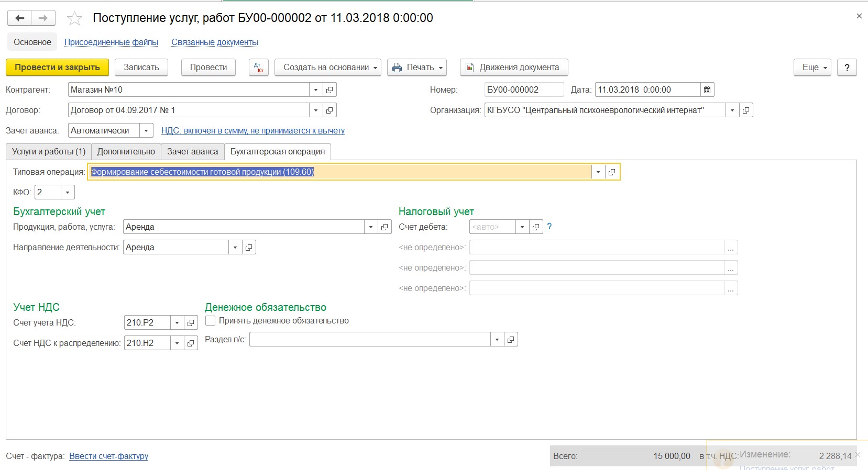The height and width of the screenshot is (470, 868).
Task: Open the Контрагент record icon
Action: pos(329,90)
